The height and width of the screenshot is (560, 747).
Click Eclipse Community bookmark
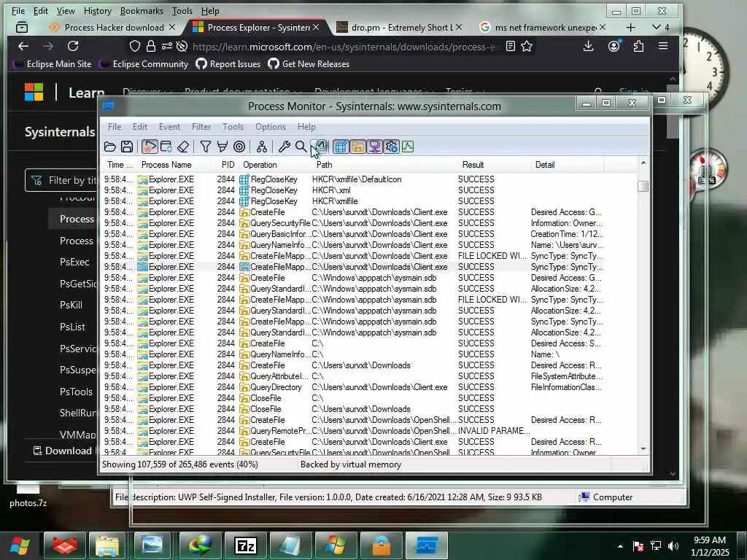tap(144, 64)
